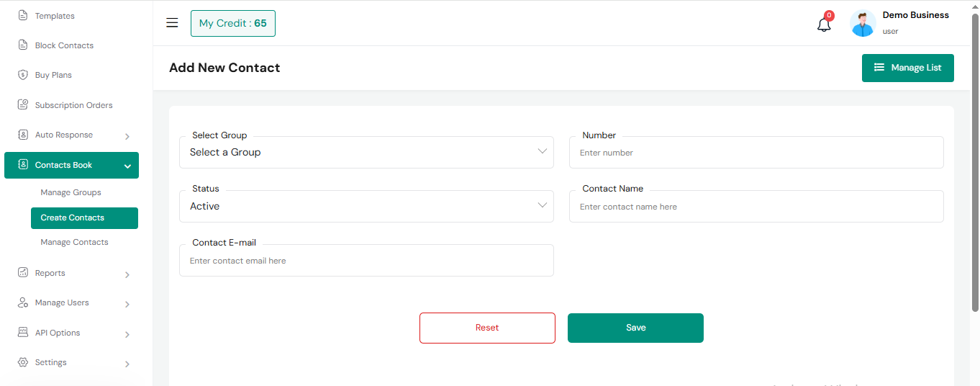Click the Block Contacts sidebar icon
980x386 pixels.
pyautogui.click(x=23, y=45)
